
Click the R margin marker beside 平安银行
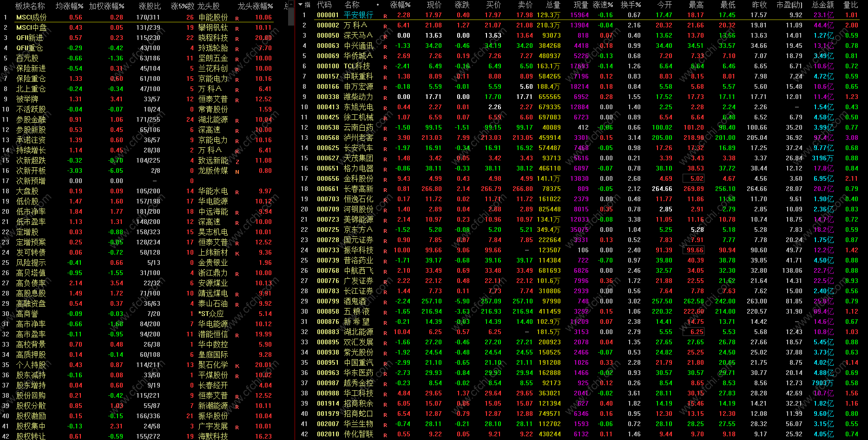click(x=385, y=16)
